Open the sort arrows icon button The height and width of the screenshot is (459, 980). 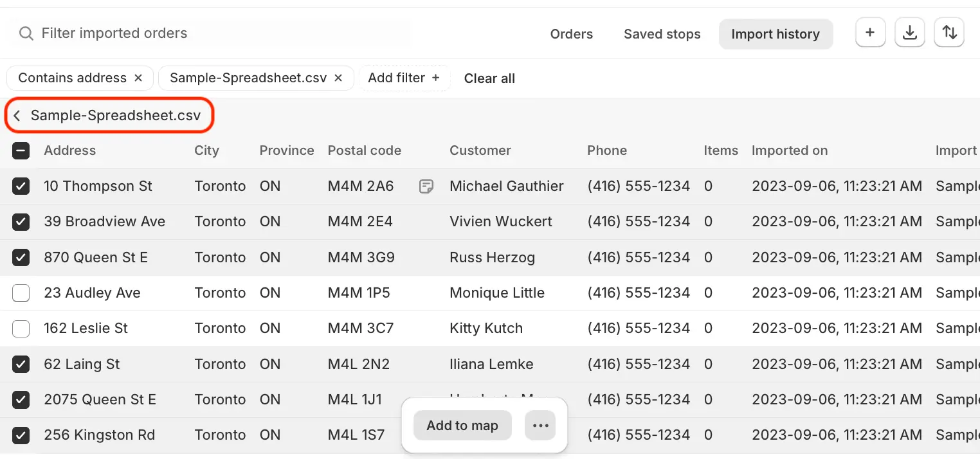(x=949, y=33)
